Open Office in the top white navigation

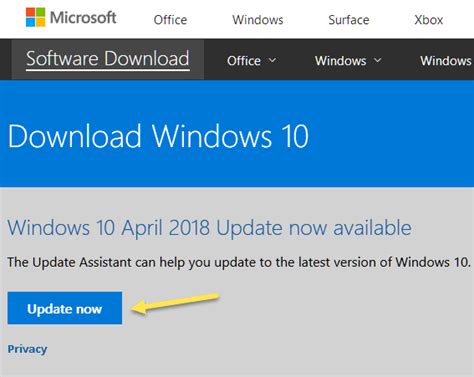pos(170,20)
